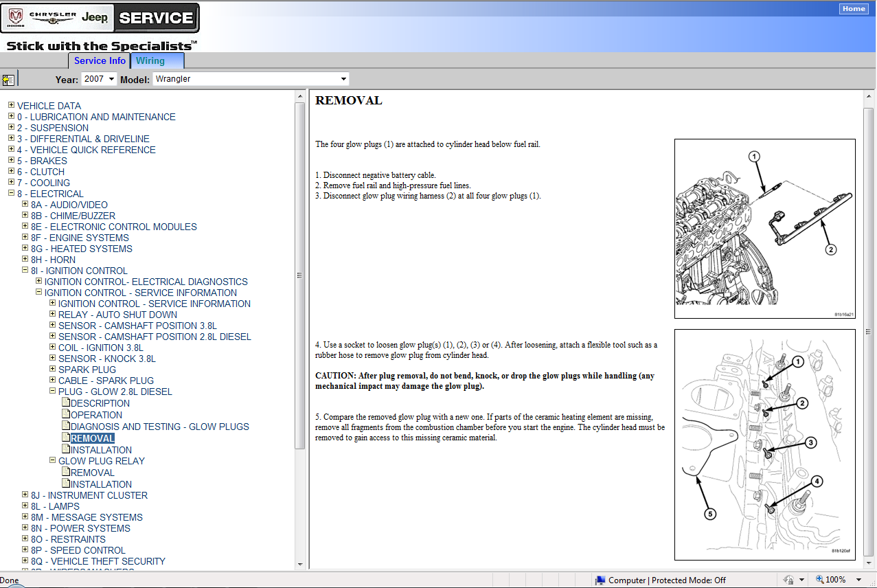Switch to the Wiring tab
The image size is (877, 588).
pos(150,60)
